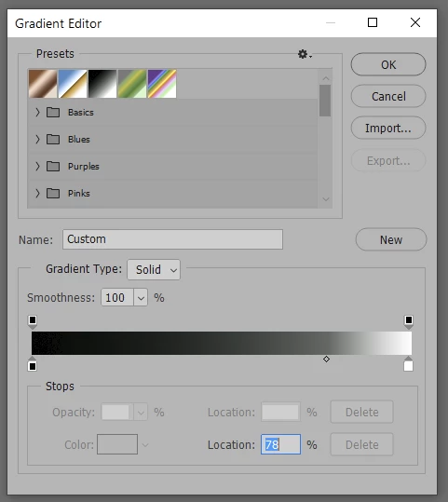Expand the Pinks folder chevron
This screenshot has height=502, width=448.
37,194
